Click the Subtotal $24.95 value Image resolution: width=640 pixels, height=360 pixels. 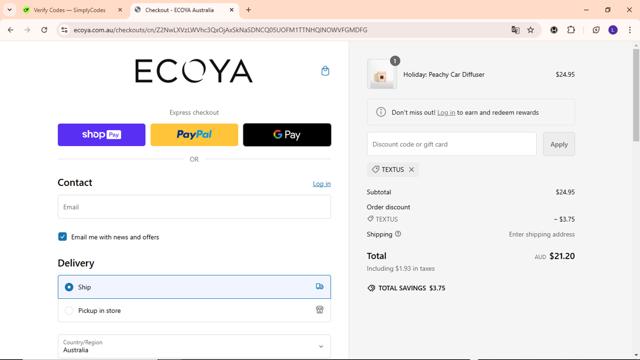pyautogui.click(x=565, y=192)
